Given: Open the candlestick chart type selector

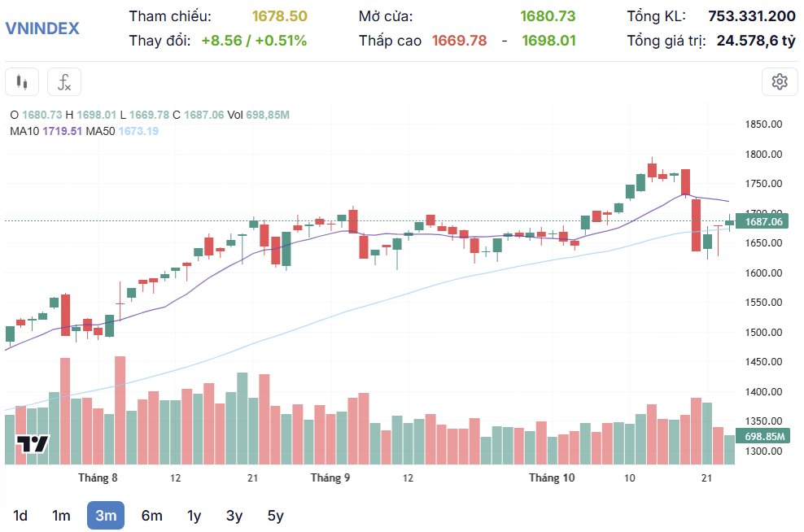Looking at the screenshot, I should click(22, 82).
